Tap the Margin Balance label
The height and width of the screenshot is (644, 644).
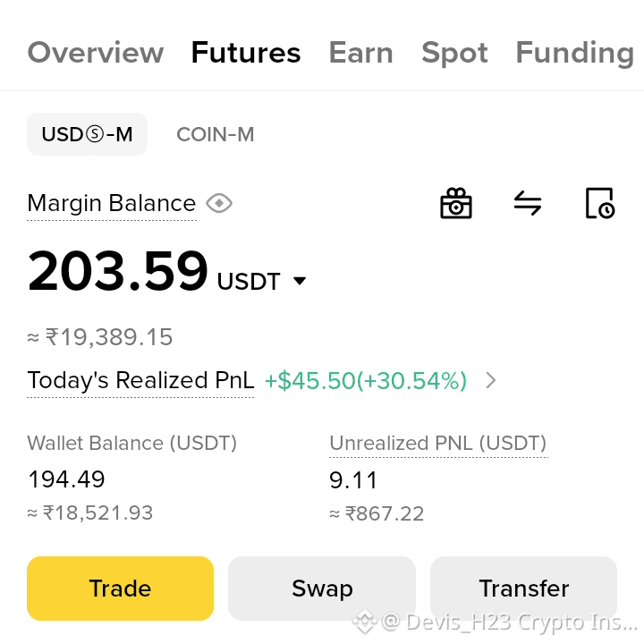click(112, 204)
